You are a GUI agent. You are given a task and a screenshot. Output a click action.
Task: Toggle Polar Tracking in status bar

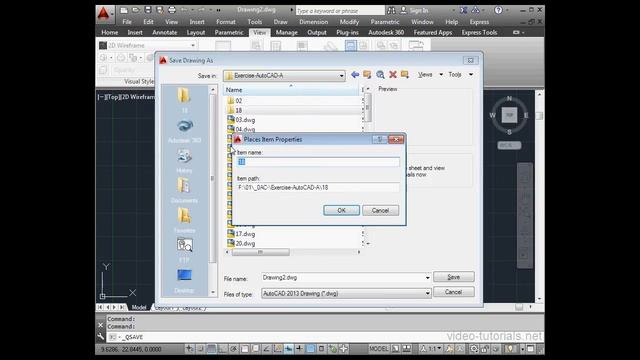click(233, 349)
